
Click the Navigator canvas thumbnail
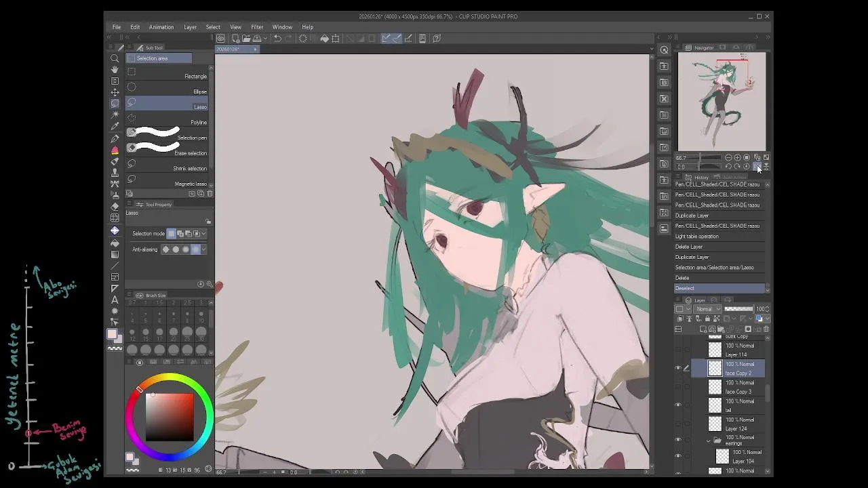click(x=722, y=102)
